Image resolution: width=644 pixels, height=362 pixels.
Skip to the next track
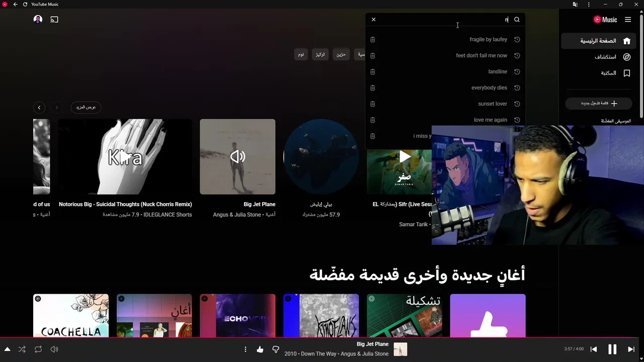coord(631,349)
